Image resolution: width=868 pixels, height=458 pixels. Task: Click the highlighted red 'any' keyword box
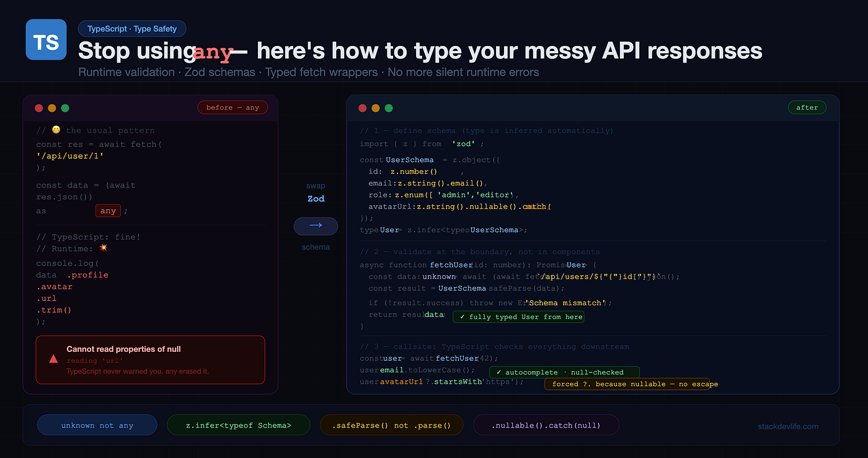(108, 211)
